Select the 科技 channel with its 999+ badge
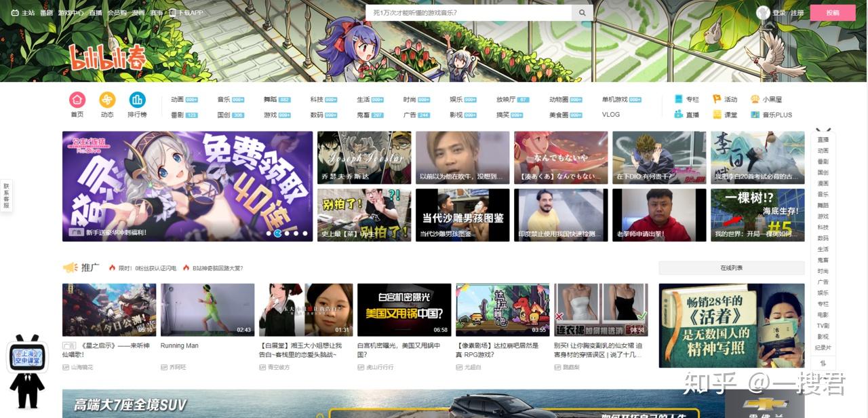The image size is (868, 418). 323,99
